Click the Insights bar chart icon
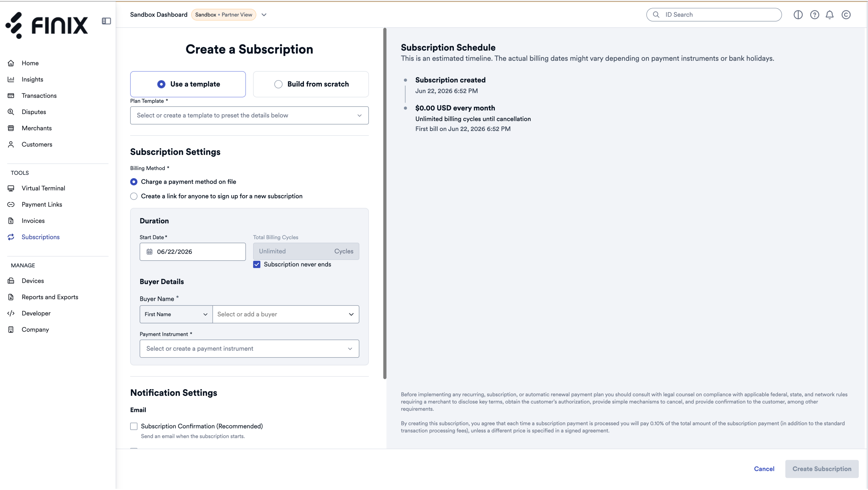 (x=11, y=79)
